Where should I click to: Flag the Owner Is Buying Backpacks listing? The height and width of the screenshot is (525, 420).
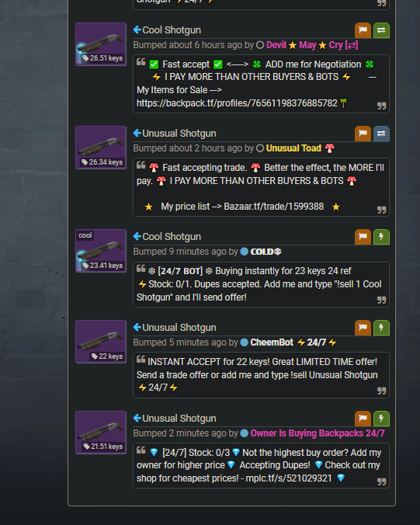coord(363,419)
